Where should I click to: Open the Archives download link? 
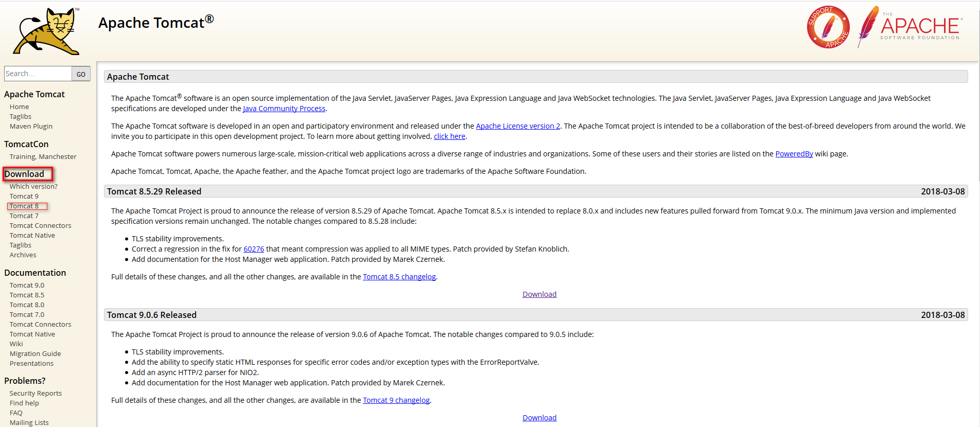pos(23,255)
